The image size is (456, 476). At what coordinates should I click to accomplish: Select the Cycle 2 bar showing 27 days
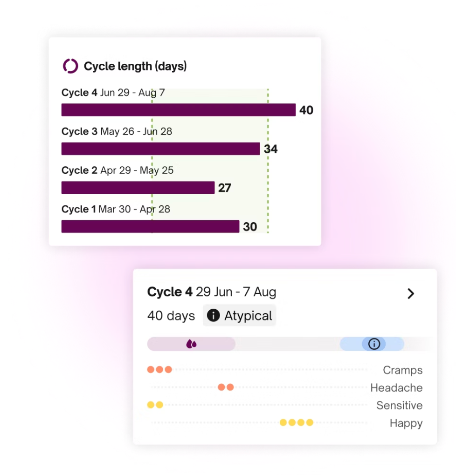tap(138, 188)
